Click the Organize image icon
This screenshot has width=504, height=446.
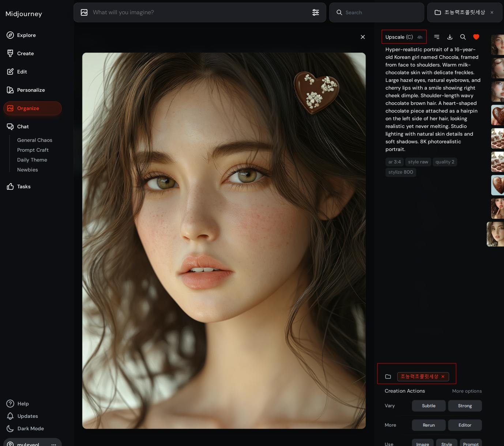coord(10,108)
